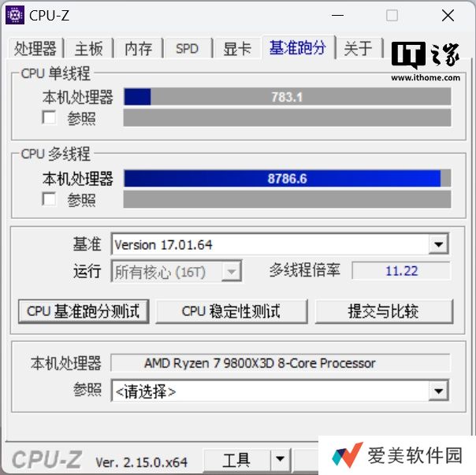Enable 参照 checkbox under CPU 多线程

(49, 199)
